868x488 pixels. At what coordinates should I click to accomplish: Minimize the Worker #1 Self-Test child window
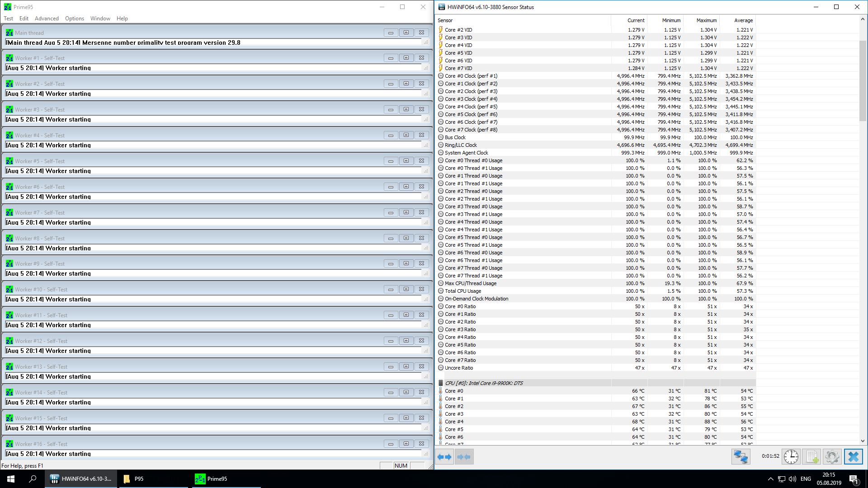(391, 58)
